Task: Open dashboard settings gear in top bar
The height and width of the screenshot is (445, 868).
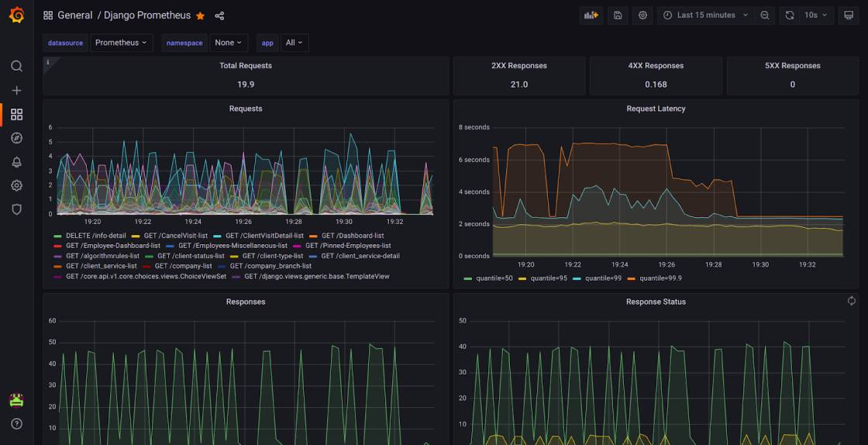Action: (642, 16)
